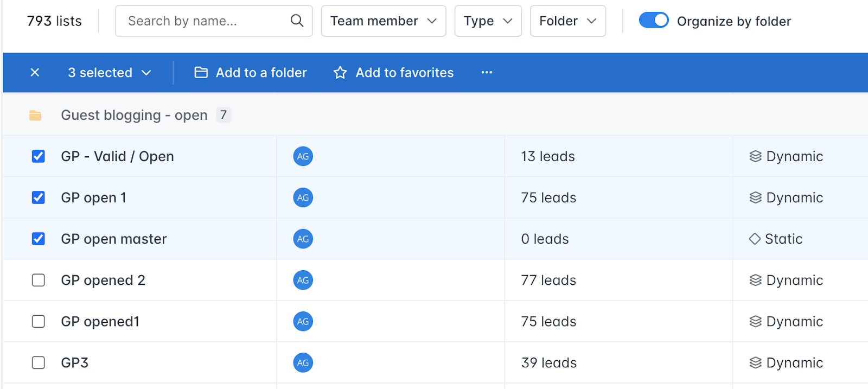Check the GP3 list checkbox

(x=38, y=362)
